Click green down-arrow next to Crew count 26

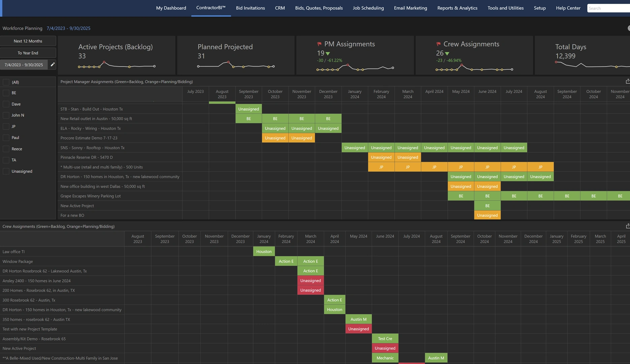tap(447, 54)
